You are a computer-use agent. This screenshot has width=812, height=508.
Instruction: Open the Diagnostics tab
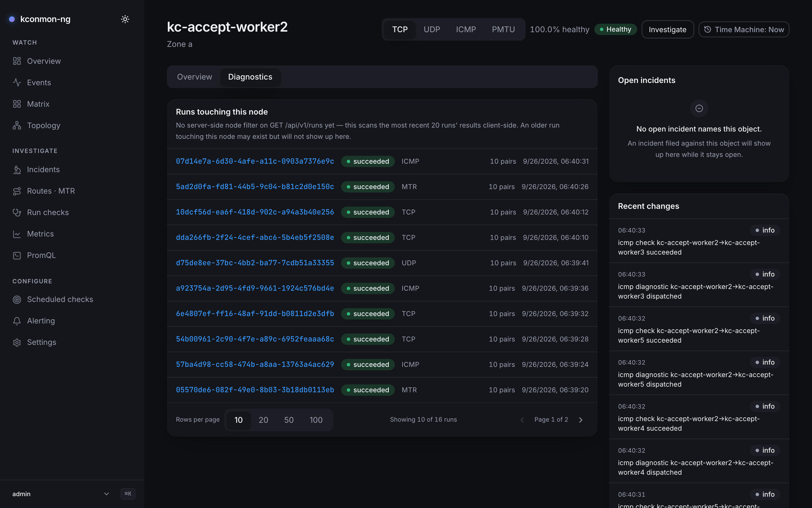point(250,77)
